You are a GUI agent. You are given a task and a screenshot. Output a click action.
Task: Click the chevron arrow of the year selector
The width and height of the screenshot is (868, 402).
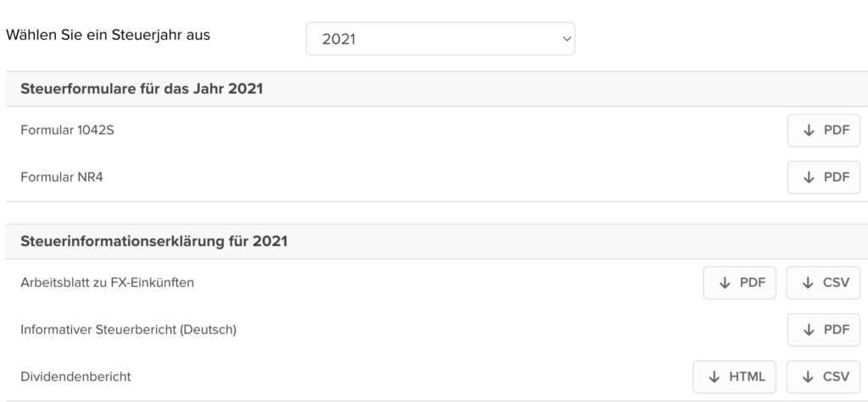pyautogui.click(x=566, y=39)
